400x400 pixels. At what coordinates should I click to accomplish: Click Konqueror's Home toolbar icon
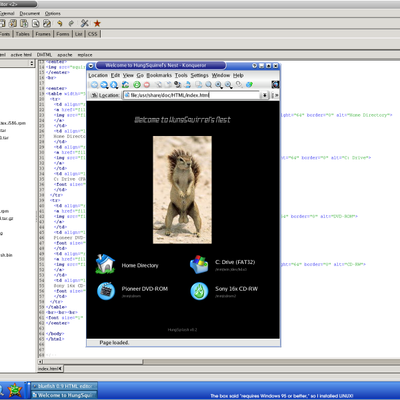[125, 85]
